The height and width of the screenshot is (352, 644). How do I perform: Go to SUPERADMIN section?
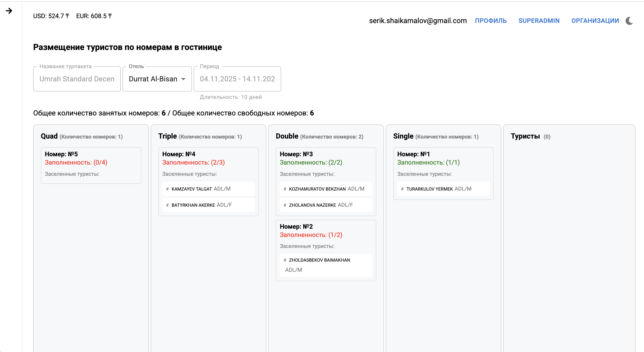coord(539,21)
